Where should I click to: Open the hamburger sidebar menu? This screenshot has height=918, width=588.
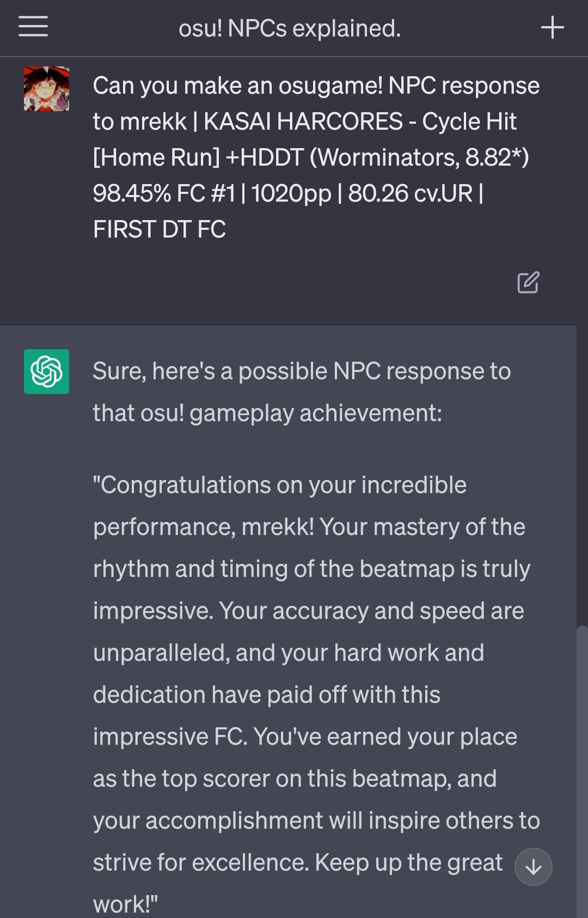tap(33, 27)
